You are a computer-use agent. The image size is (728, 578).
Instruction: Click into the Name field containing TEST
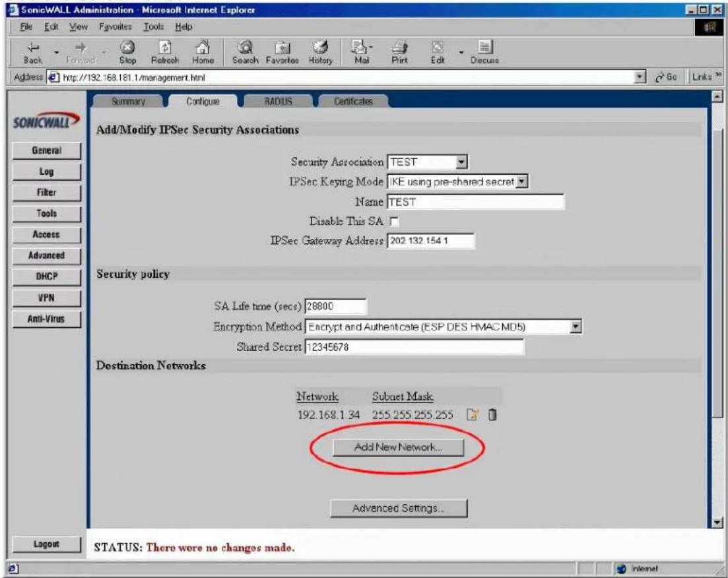pos(475,202)
